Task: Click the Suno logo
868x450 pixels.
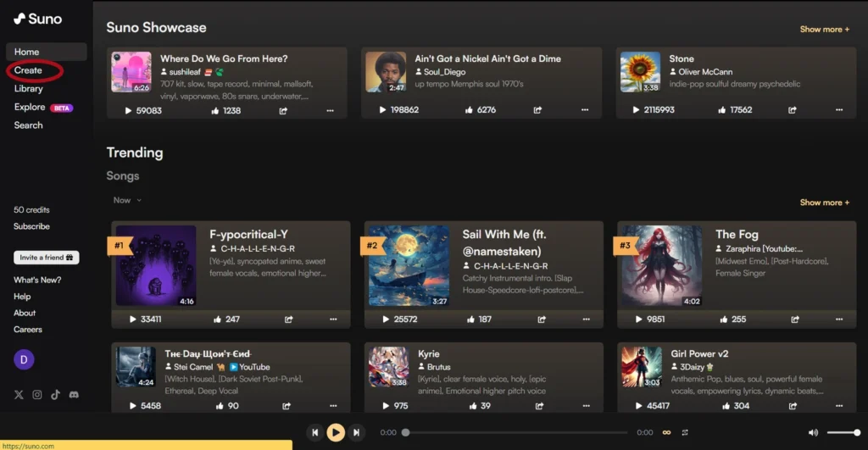Action: click(37, 19)
